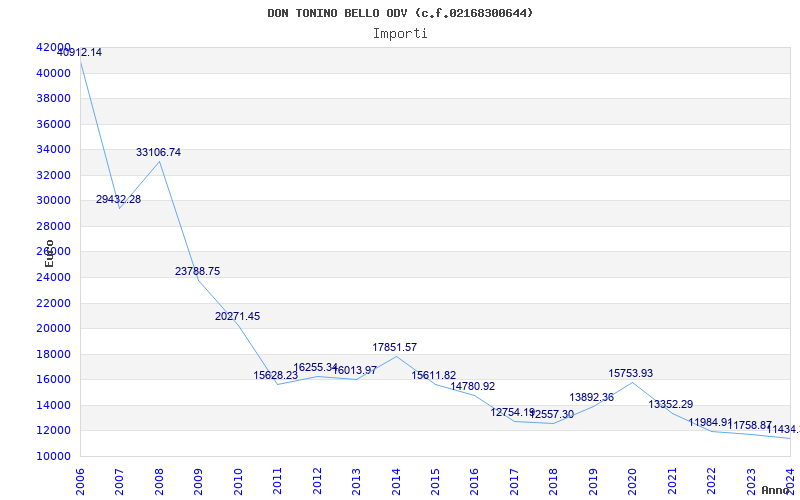
Task: Click the y-axis value 20000
Action: coord(53,329)
